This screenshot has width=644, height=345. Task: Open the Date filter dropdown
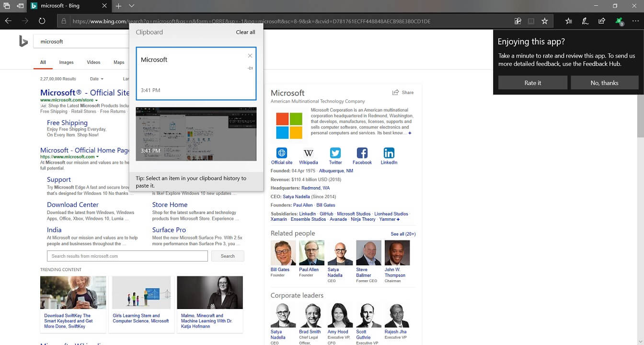(x=97, y=79)
